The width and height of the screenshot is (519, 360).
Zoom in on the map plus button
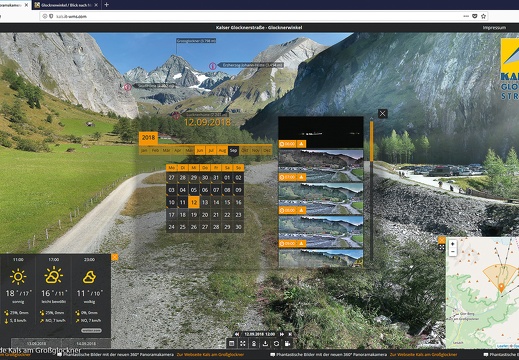(452, 244)
